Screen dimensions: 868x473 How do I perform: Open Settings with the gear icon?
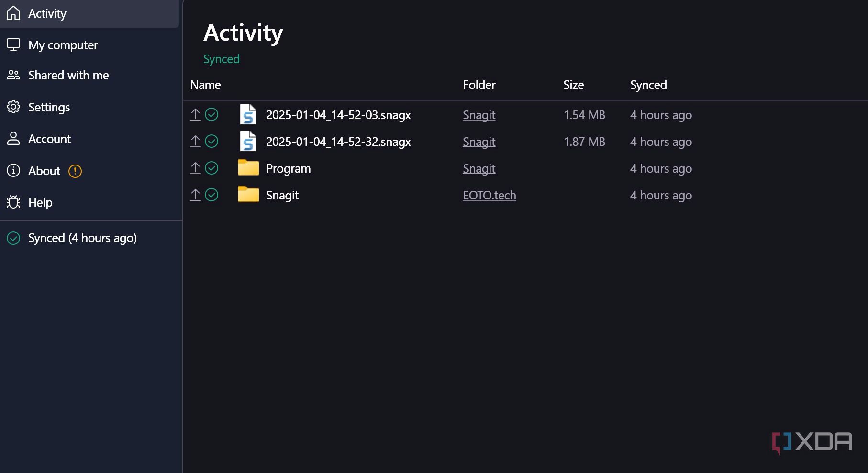(13, 107)
